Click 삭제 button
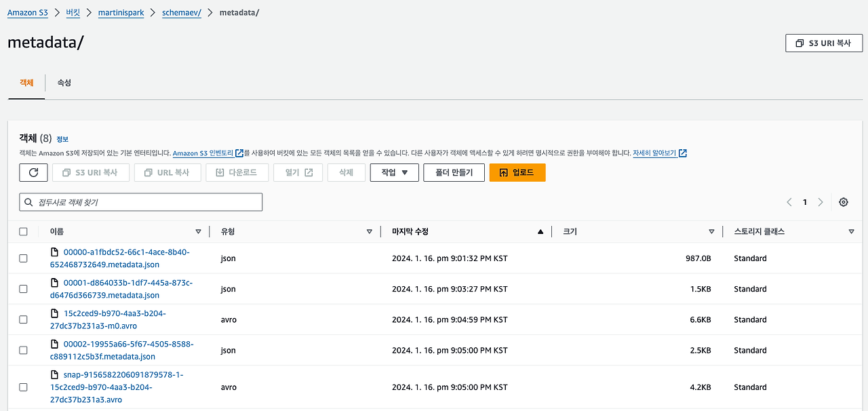 tap(346, 172)
